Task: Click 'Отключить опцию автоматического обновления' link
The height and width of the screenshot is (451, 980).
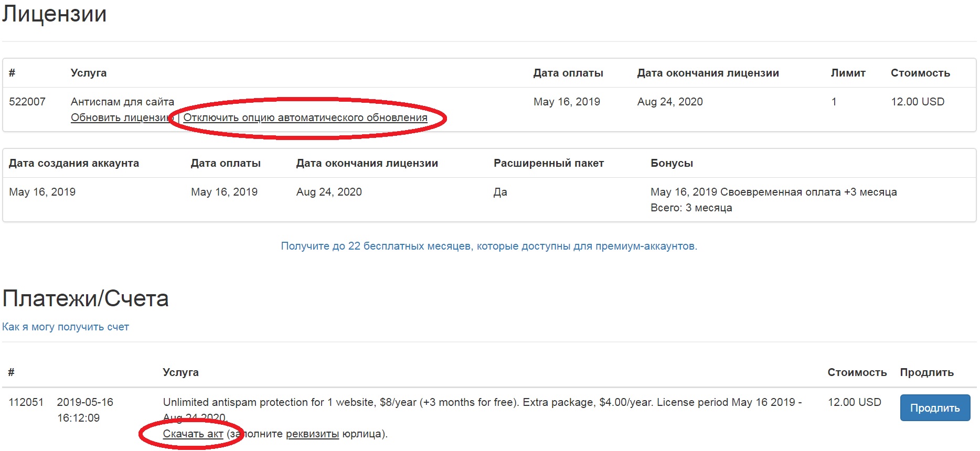Action: point(305,117)
